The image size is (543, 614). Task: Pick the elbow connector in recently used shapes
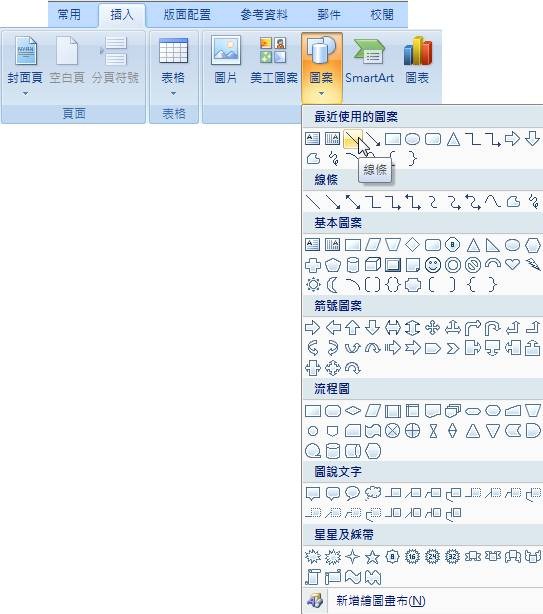pos(473,139)
